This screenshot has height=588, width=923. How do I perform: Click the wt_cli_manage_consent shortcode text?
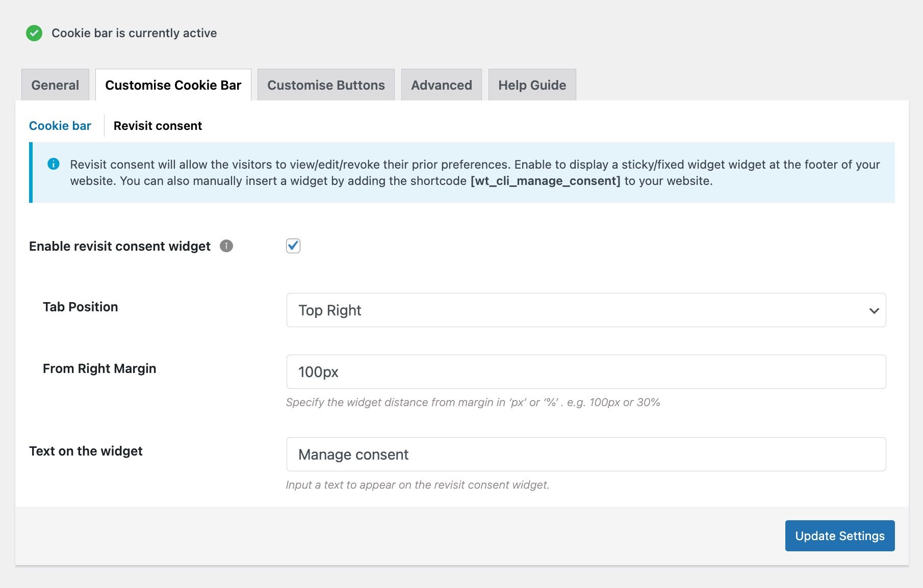546,181
